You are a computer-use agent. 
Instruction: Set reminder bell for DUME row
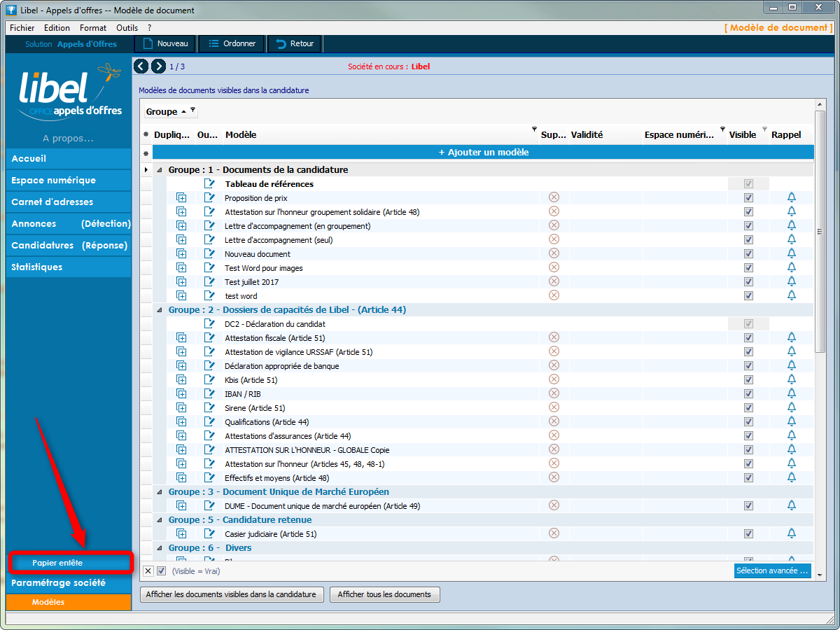click(792, 505)
